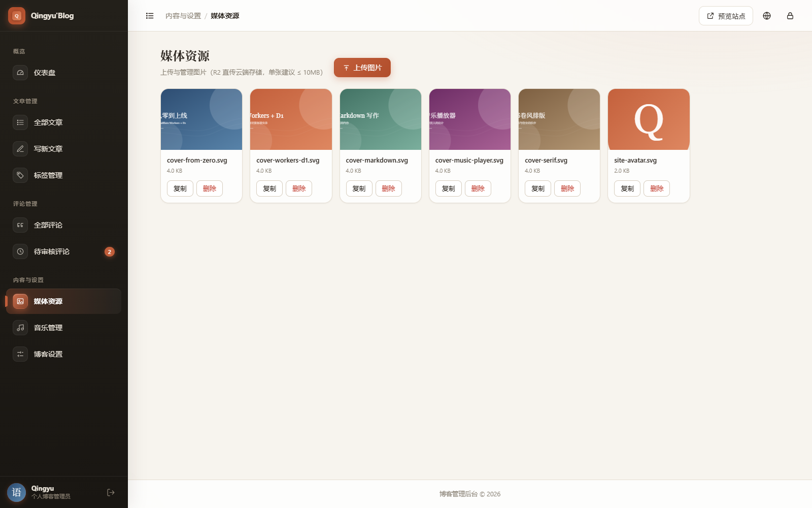
Task: Click the 预览站点 button
Action: point(726,16)
